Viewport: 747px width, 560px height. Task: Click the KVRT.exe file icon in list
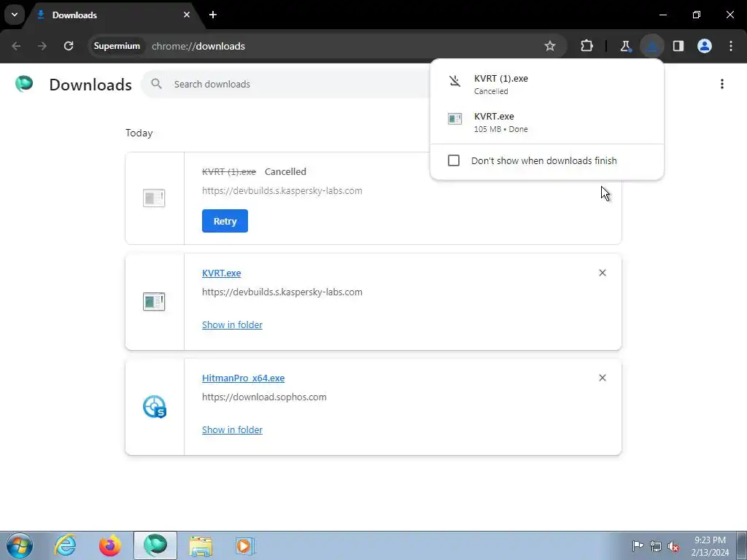tap(154, 302)
